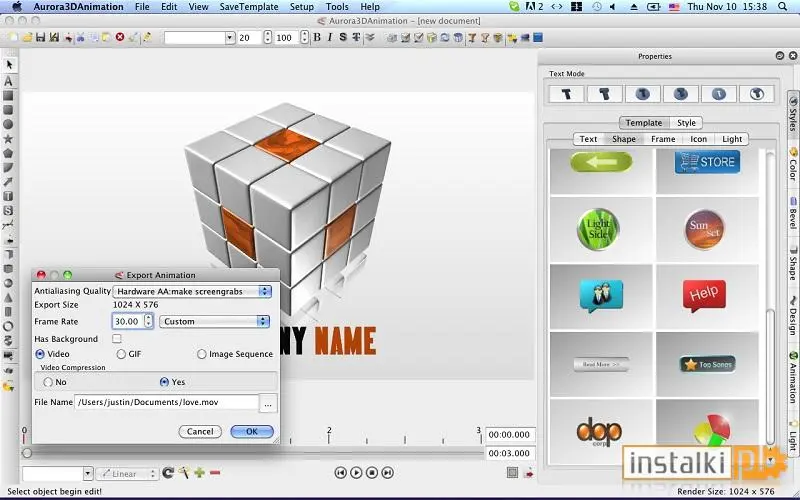This screenshot has height=500, width=800.
Task: Choose Yes for Video Compression
Action: pyautogui.click(x=164, y=382)
